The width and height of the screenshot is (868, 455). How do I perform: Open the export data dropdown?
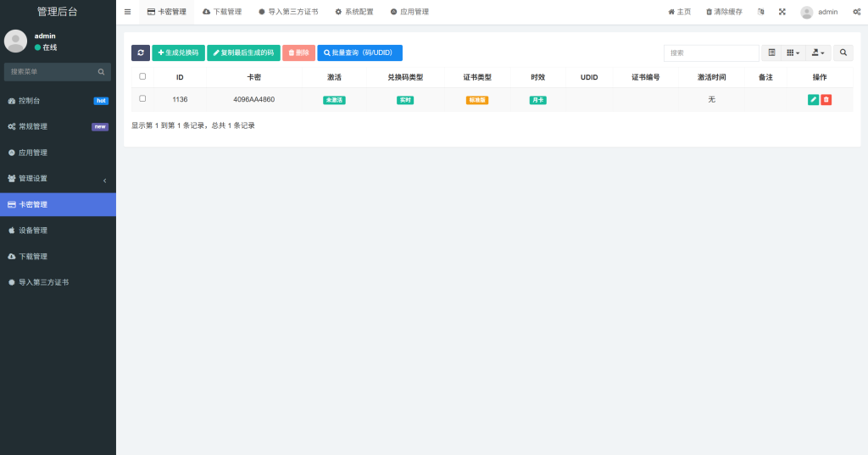click(818, 53)
